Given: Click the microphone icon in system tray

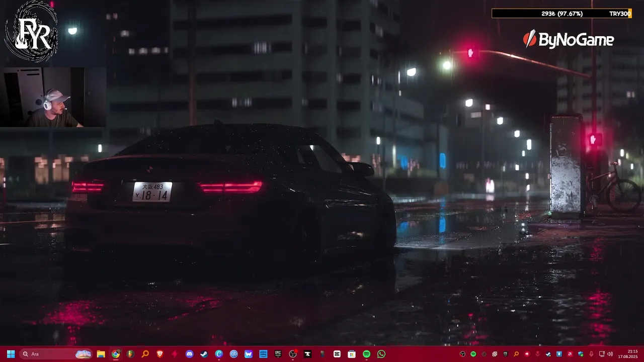Looking at the screenshot, I should pyautogui.click(x=591, y=354).
